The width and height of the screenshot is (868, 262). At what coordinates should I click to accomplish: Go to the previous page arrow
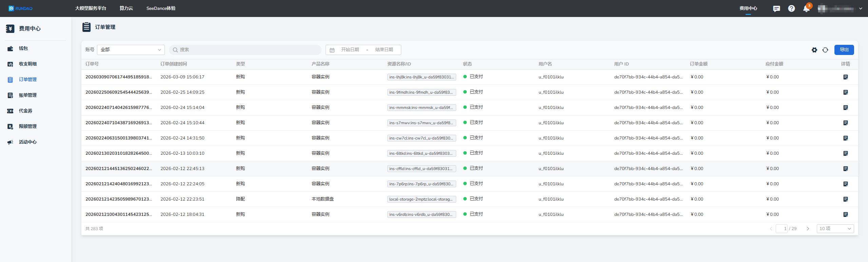[771, 229]
